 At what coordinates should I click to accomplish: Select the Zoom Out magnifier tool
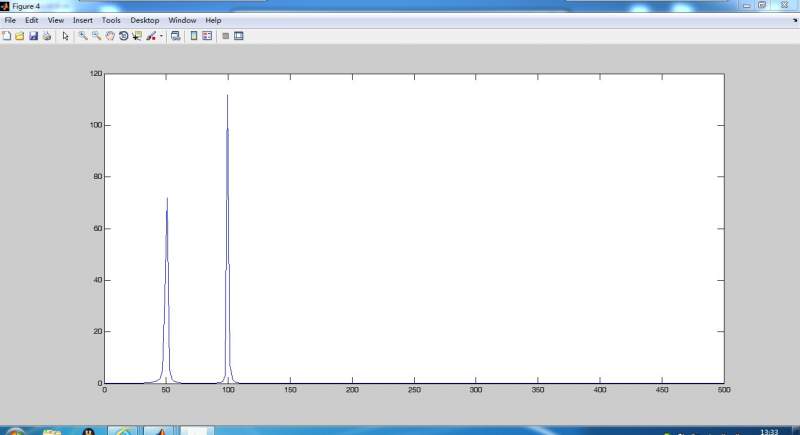point(96,36)
